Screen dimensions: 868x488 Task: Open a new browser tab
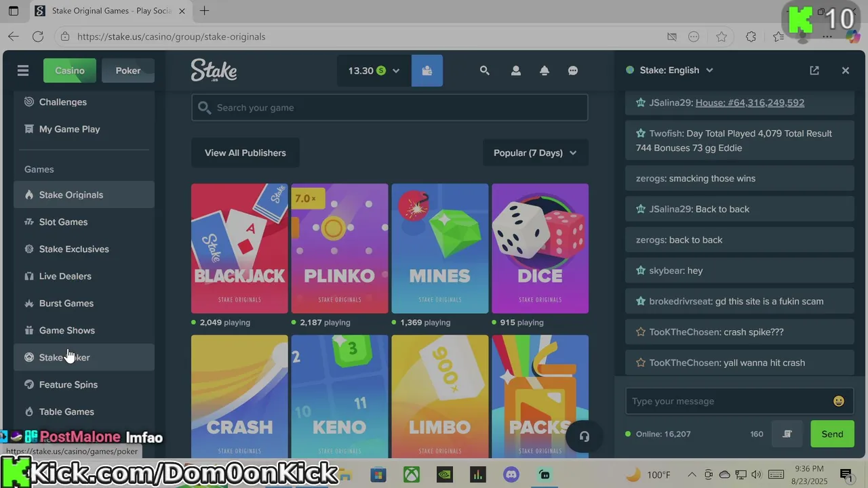[x=204, y=11]
